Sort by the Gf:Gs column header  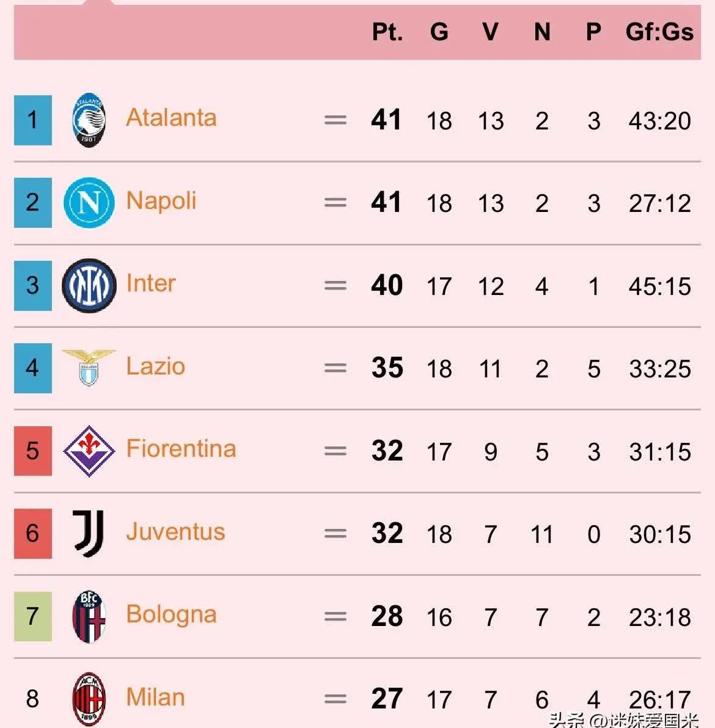pos(659,32)
